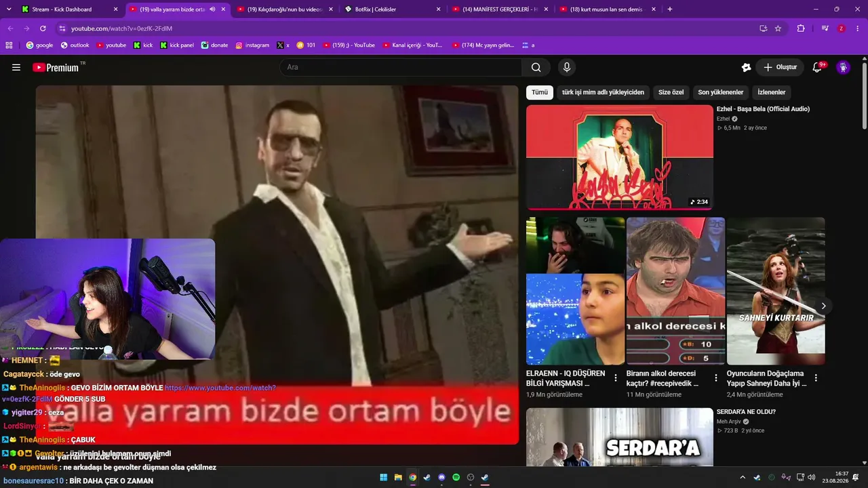868x488 pixels.
Task: Open File Explorer from the taskbar
Action: point(398,477)
